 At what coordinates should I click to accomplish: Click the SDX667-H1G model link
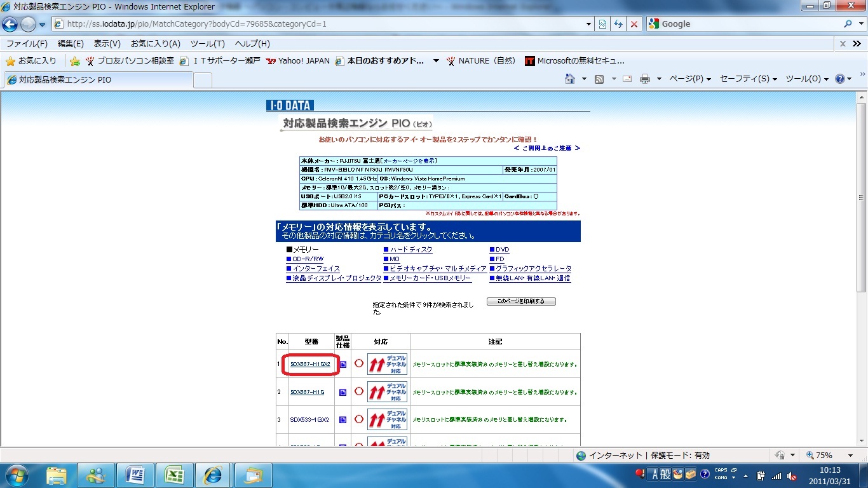coord(308,393)
